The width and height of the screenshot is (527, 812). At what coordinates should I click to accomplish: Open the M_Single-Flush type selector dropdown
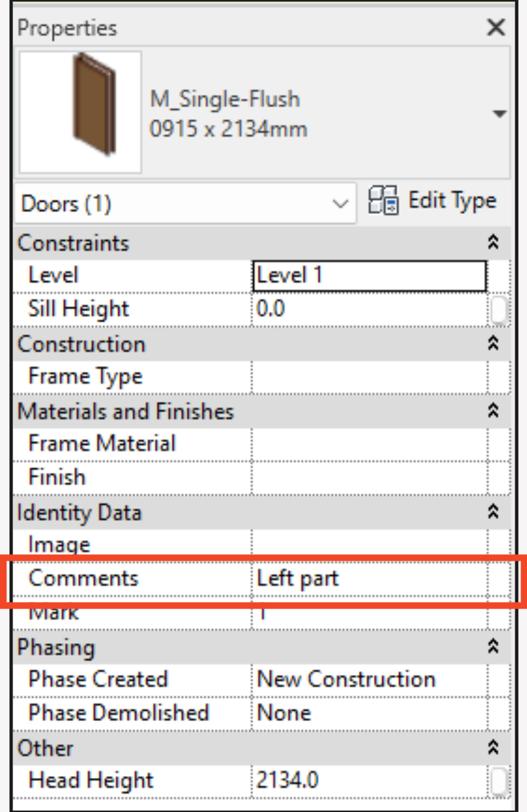499,114
